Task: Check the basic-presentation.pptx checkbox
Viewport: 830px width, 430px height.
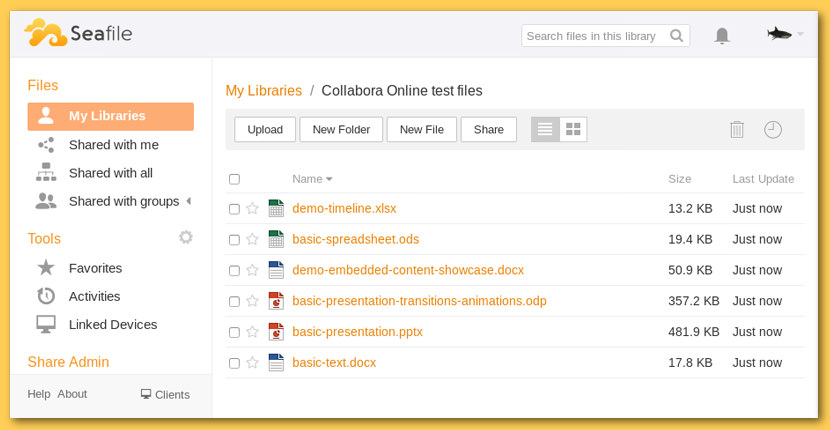Action: [234, 333]
